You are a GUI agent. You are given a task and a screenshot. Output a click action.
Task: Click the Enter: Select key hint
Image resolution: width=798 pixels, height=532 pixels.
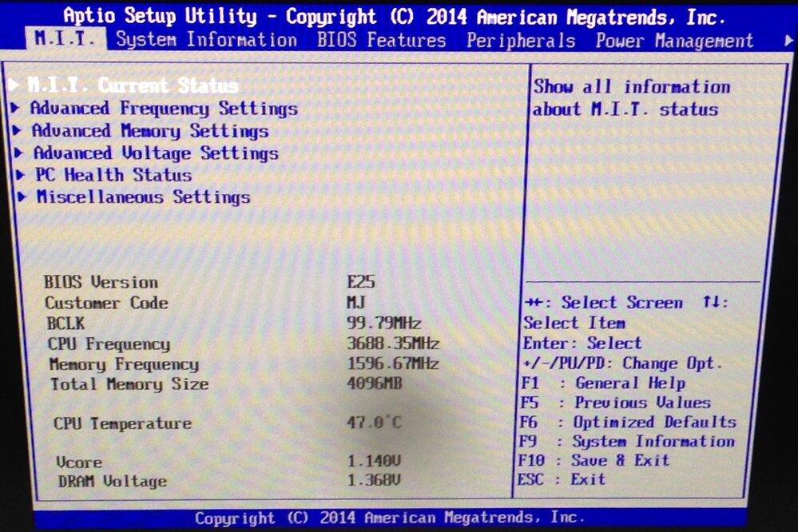(582, 343)
